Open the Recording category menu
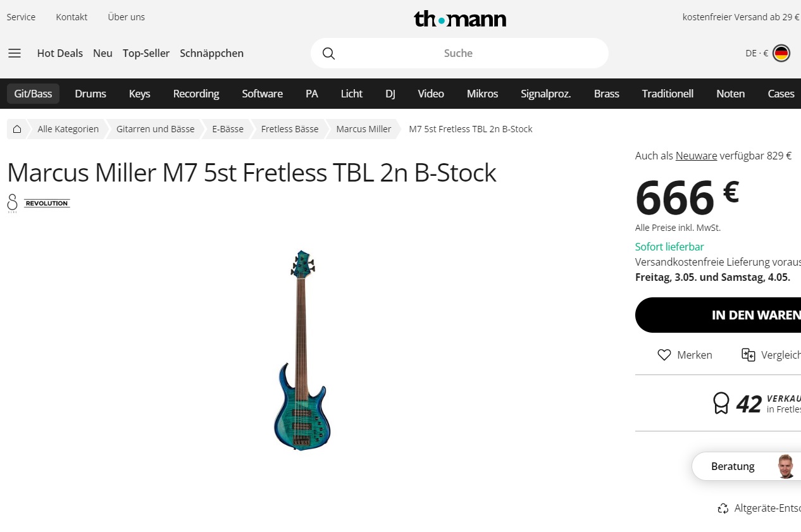The width and height of the screenshot is (801, 532). [196, 94]
